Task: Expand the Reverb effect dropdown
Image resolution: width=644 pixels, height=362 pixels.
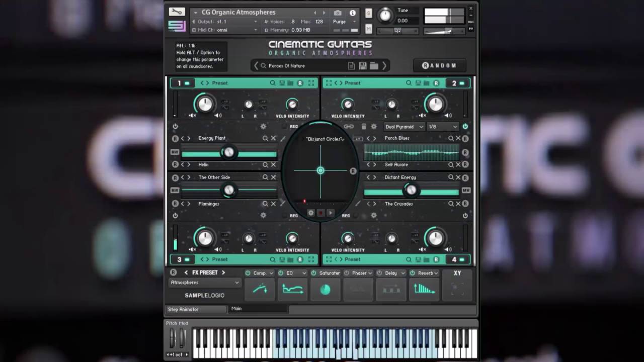Action: pyautogui.click(x=436, y=273)
